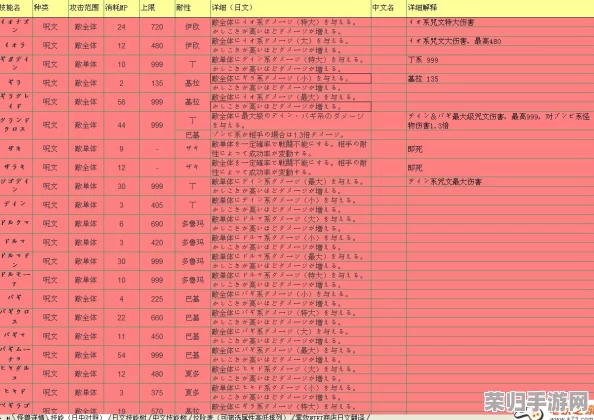Select the 攻击范围 column header
The width and height of the screenshot is (594, 420).
86,8
